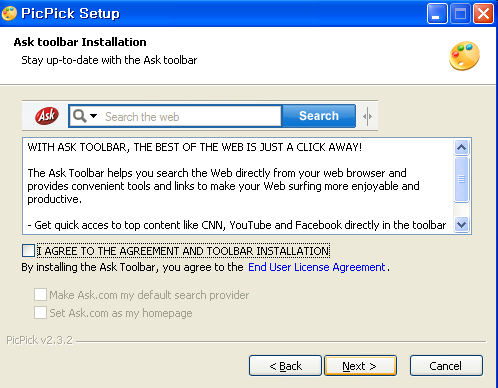Click the description scrollbar thumb
Viewport: 498px width, 388px height.
pyautogui.click(x=462, y=179)
